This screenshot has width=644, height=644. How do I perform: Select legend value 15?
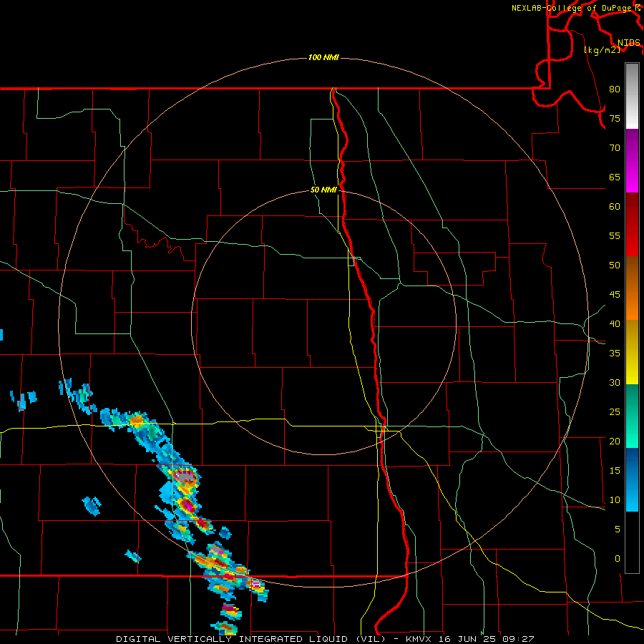coord(615,470)
